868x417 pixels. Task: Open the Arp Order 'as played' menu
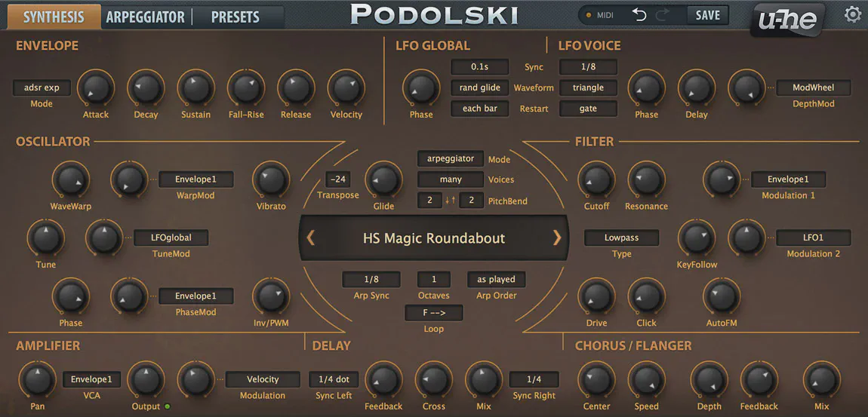click(x=496, y=279)
